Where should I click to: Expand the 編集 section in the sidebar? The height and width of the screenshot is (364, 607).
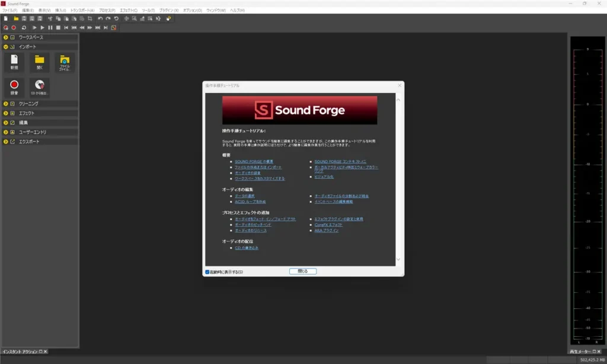[x=6, y=122]
